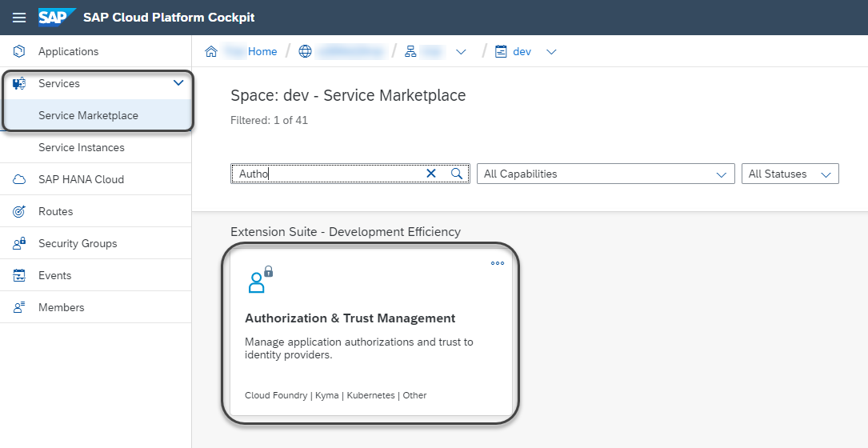Open Applications in sidebar
The width and height of the screenshot is (868, 448).
click(x=96, y=51)
